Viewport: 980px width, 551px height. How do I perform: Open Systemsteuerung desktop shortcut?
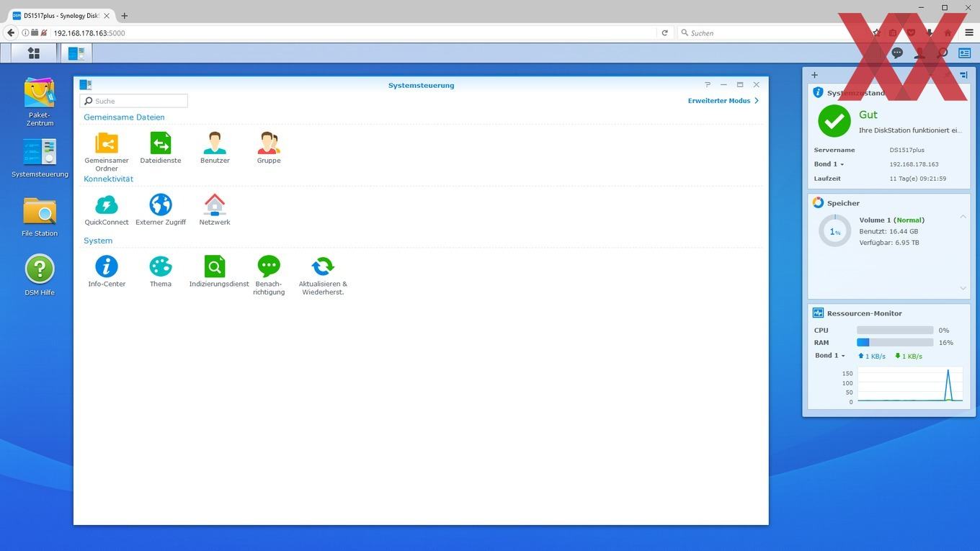40,158
